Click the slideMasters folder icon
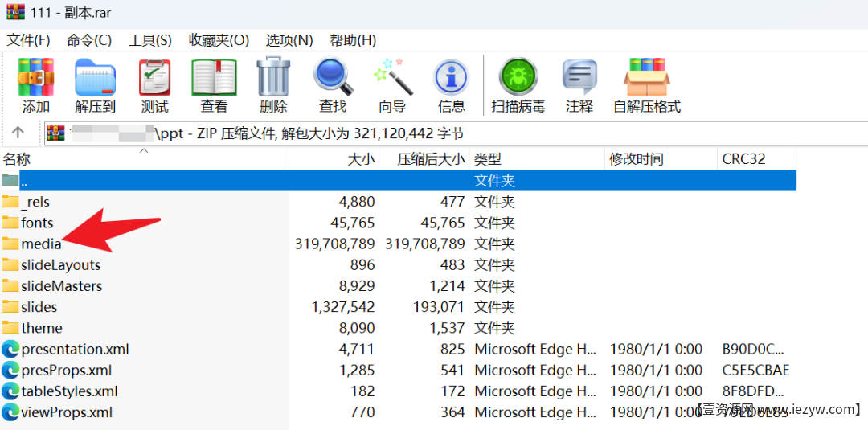Screen dimensions: 868x430 coord(10,285)
